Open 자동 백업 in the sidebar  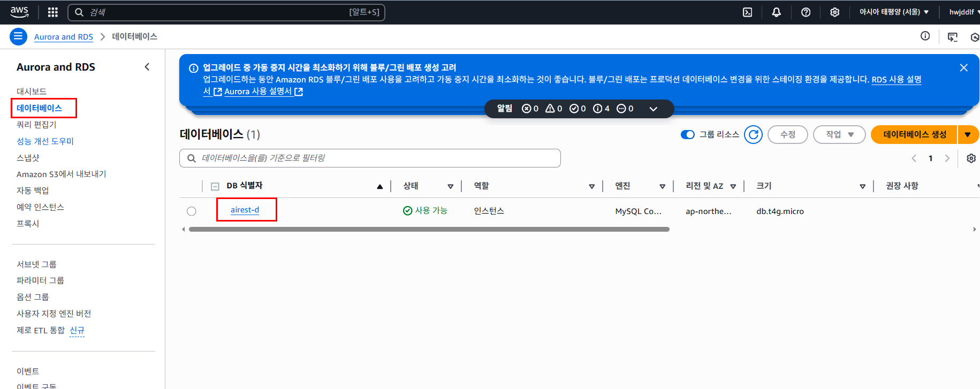click(x=33, y=190)
